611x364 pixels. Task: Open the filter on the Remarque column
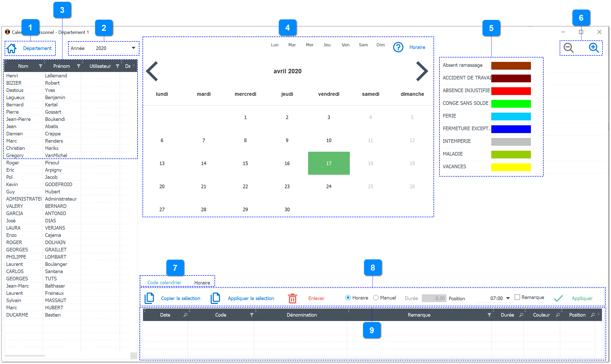point(489,315)
